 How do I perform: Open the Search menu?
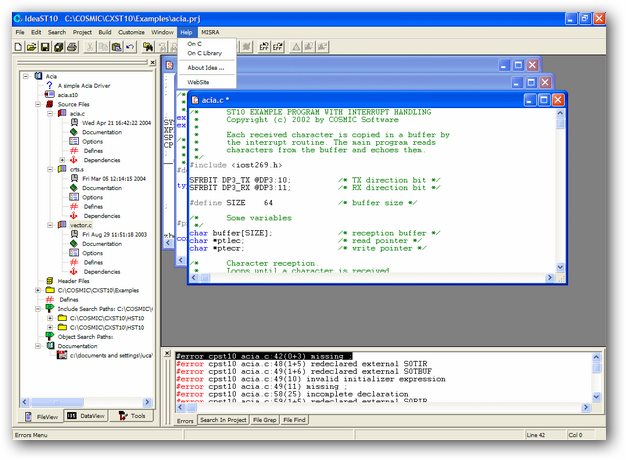pos(57,32)
